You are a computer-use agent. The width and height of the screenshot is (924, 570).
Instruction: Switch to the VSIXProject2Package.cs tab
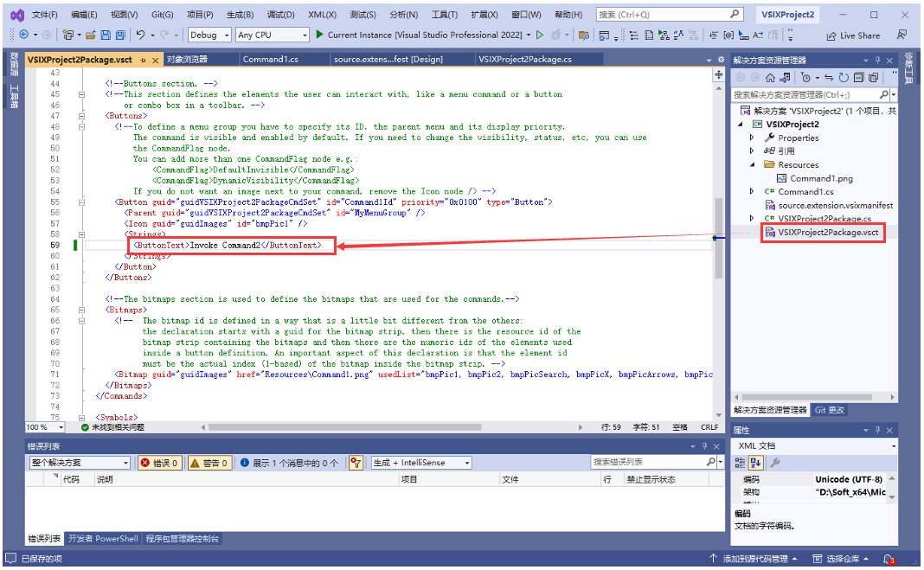525,60
